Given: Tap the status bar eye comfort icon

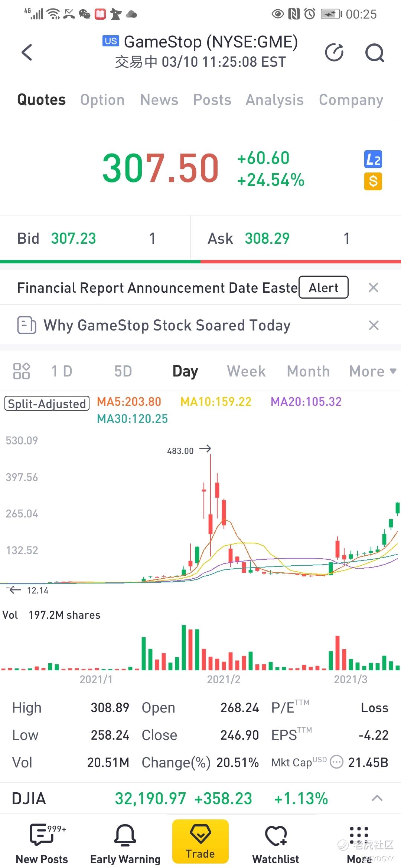Looking at the screenshot, I should click(x=278, y=14).
